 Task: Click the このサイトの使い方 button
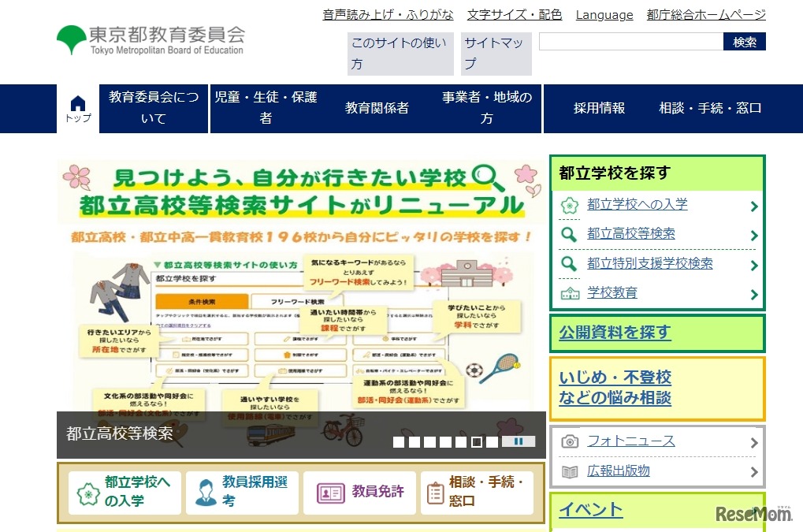click(400, 54)
